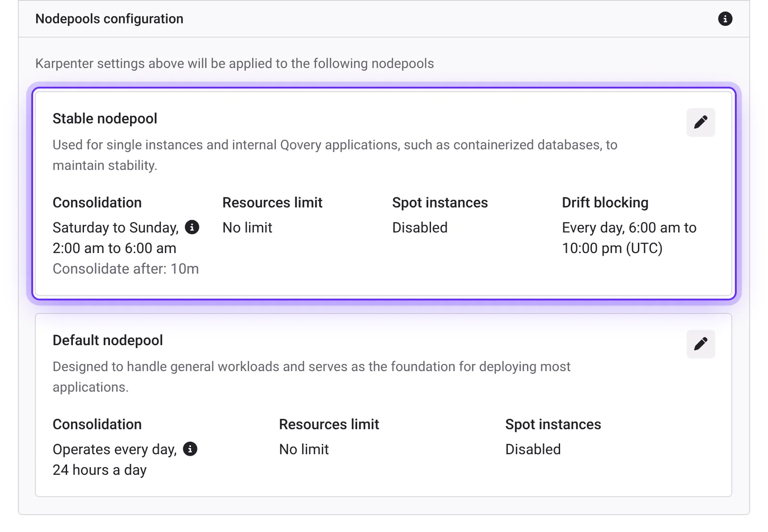The width and height of the screenshot is (768, 532).
Task: Show info for Stable nodepool consolidation schedule
Action: (192, 227)
